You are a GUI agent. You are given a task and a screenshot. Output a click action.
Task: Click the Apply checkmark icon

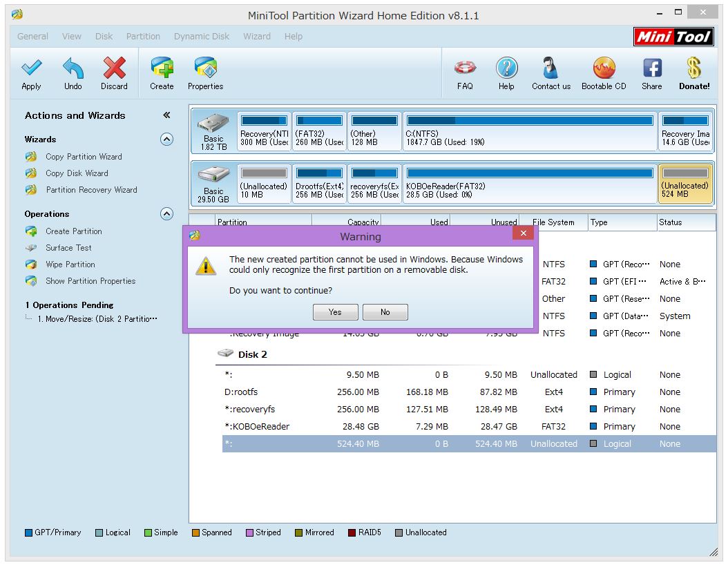coord(32,68)
